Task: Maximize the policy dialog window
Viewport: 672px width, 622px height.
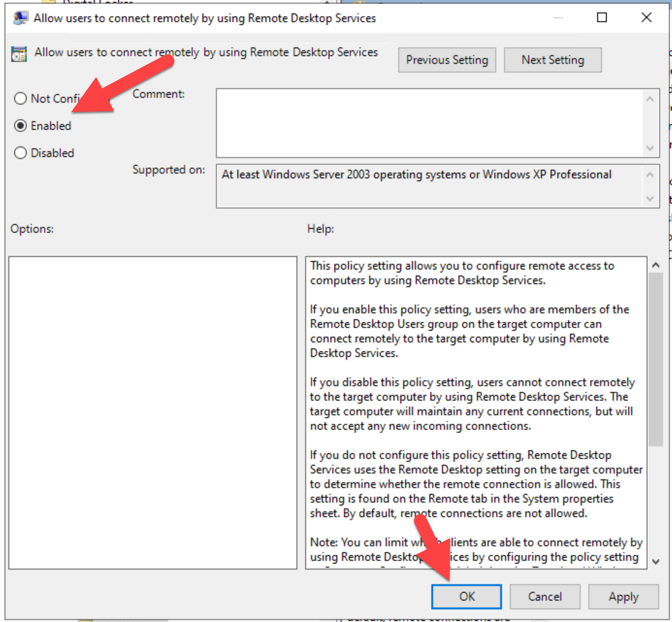Action: pyautogui.click(x=601, y=17)
